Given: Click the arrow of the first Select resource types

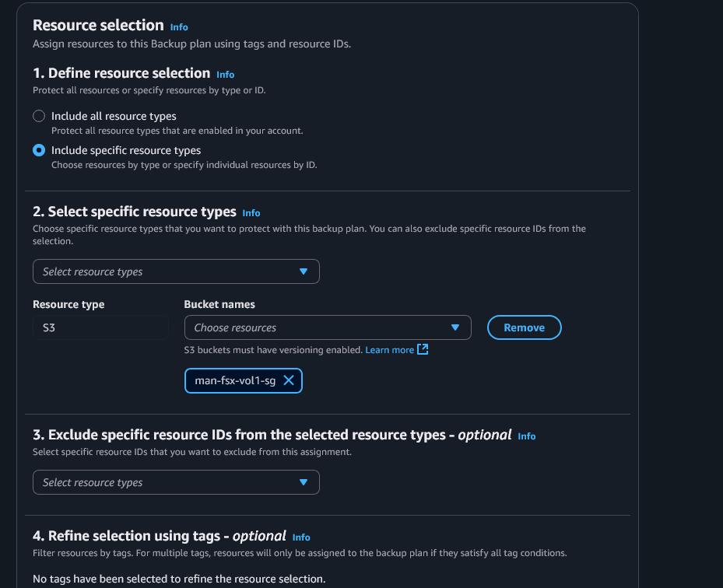Looking at the screenshot, I should point(304,271).
